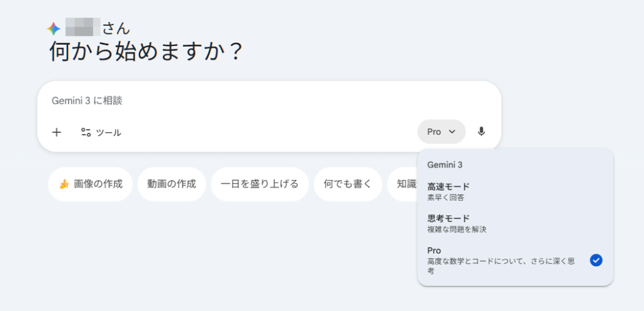Collapse the model menu via Pro chevron

(x=452, y=132)
